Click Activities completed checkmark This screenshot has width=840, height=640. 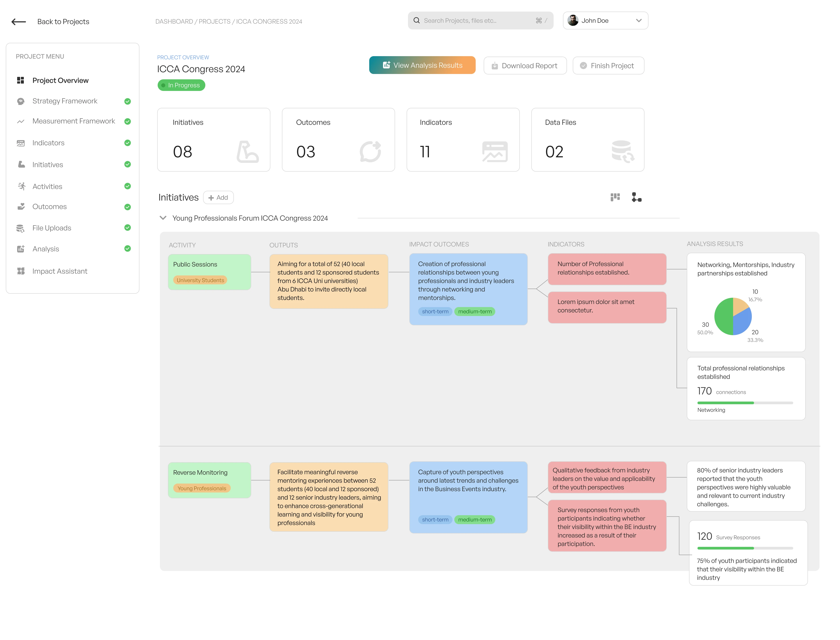click(128, 186)
